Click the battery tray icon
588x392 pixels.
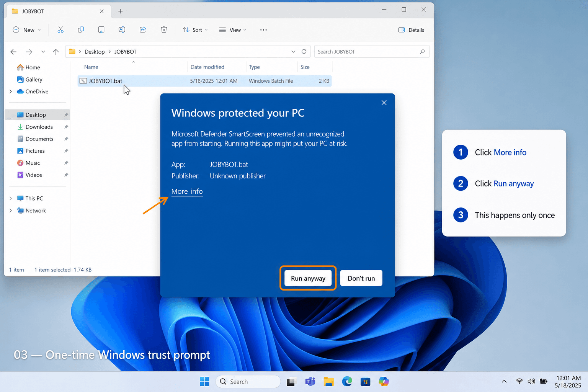[x=544, y=381]
